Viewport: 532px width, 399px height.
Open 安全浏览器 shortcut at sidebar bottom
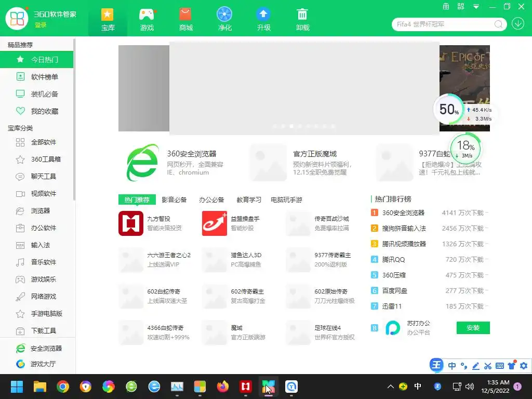click(38, 349)
